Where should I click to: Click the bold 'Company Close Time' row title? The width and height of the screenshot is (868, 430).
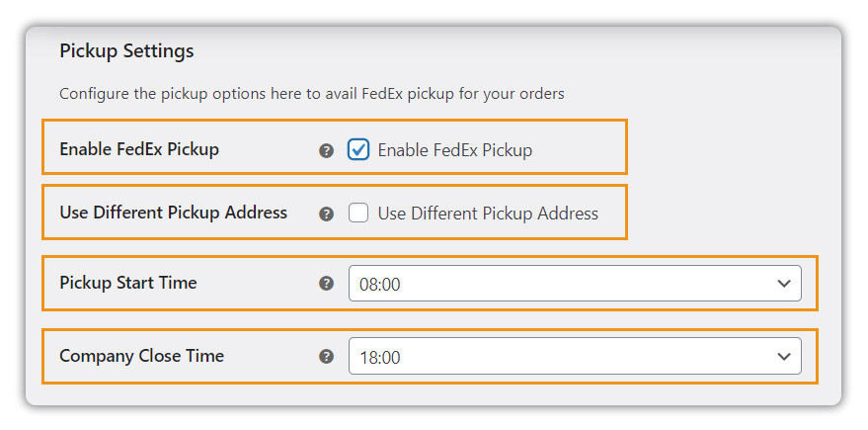141,356
